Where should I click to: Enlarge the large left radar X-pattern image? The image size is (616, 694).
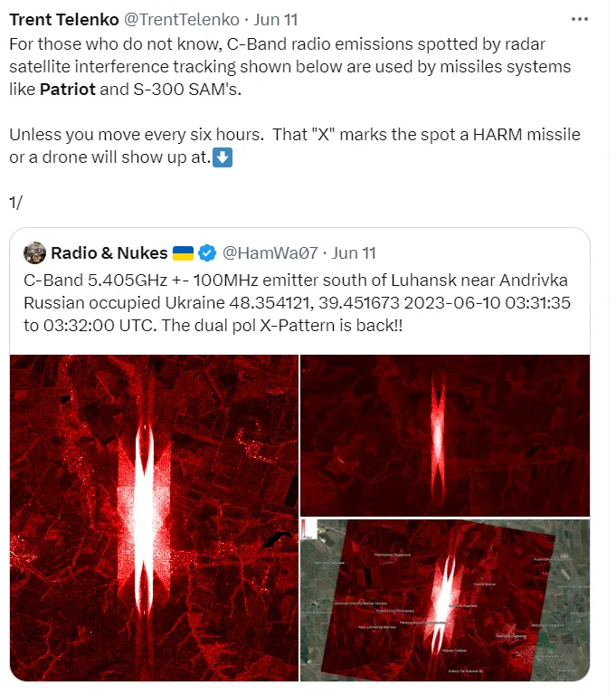154,518
